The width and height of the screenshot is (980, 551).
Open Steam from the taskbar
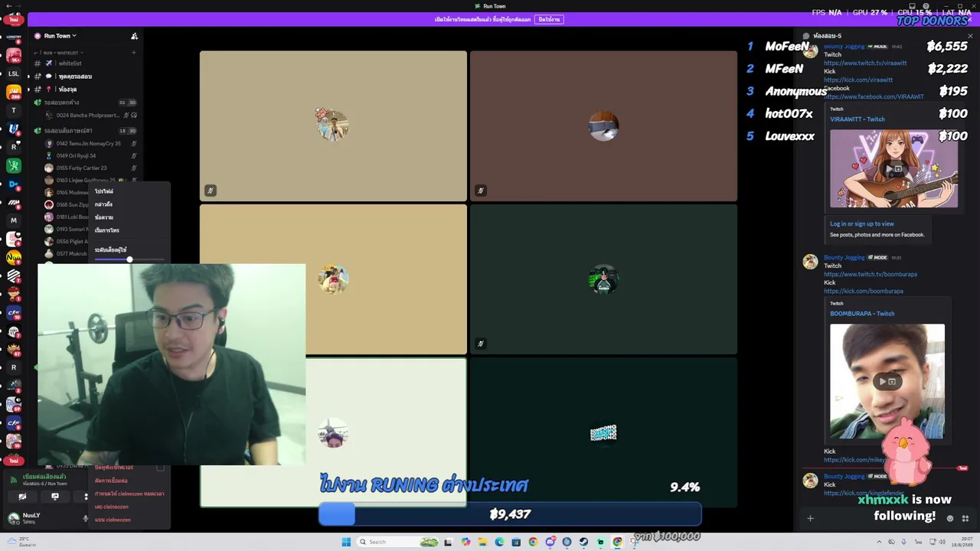[x=583, y=542]
